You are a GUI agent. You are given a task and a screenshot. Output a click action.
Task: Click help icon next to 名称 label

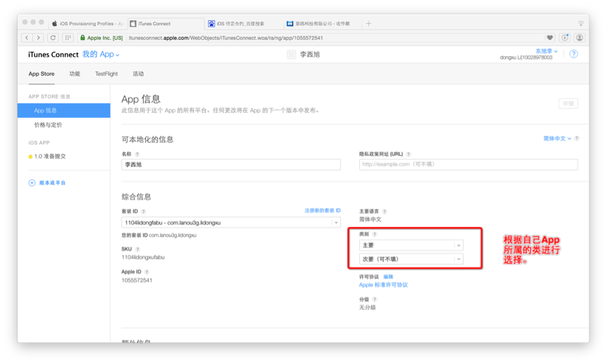pos(137,154)
